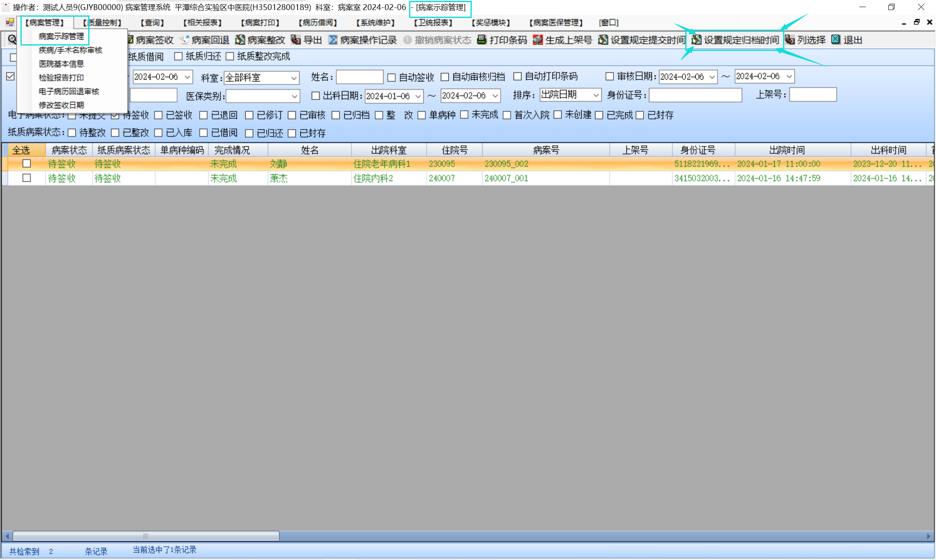The image size is (936, 560).
Task: Click the 病案回退 toolbar icon
Action: pyautogui.click(x=185, y=40)
